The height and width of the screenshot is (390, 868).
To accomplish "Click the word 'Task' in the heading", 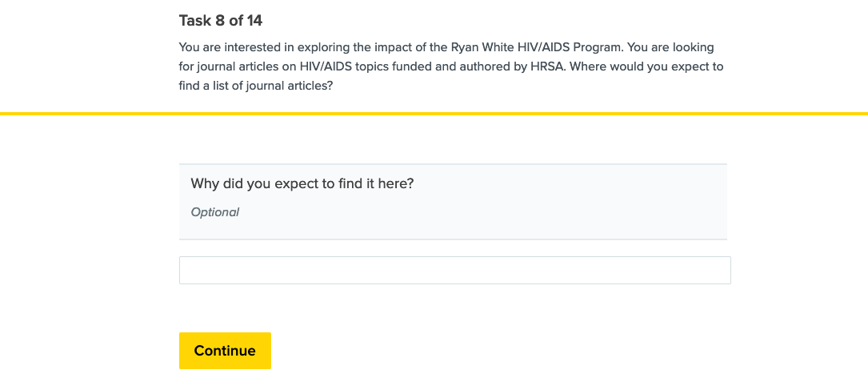I will coord(195,21).
